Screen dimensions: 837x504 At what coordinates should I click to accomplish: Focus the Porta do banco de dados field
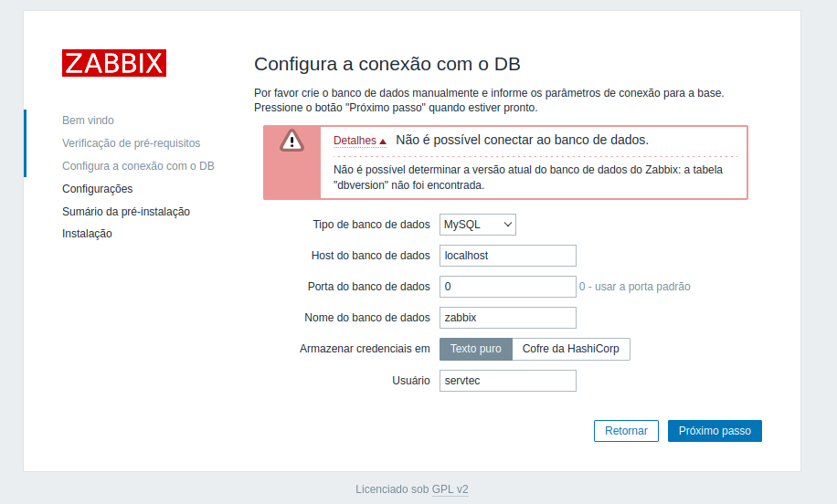507,287
